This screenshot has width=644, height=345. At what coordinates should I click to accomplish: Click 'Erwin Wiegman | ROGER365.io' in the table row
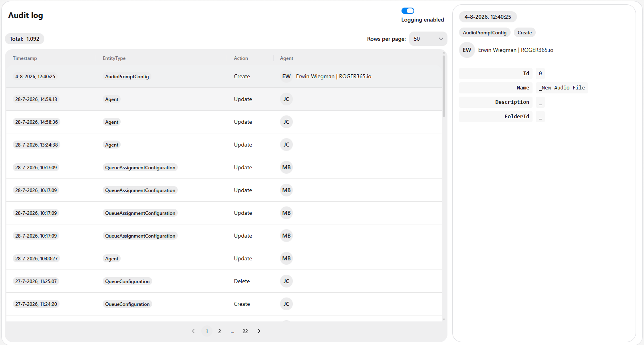point(334,76)
